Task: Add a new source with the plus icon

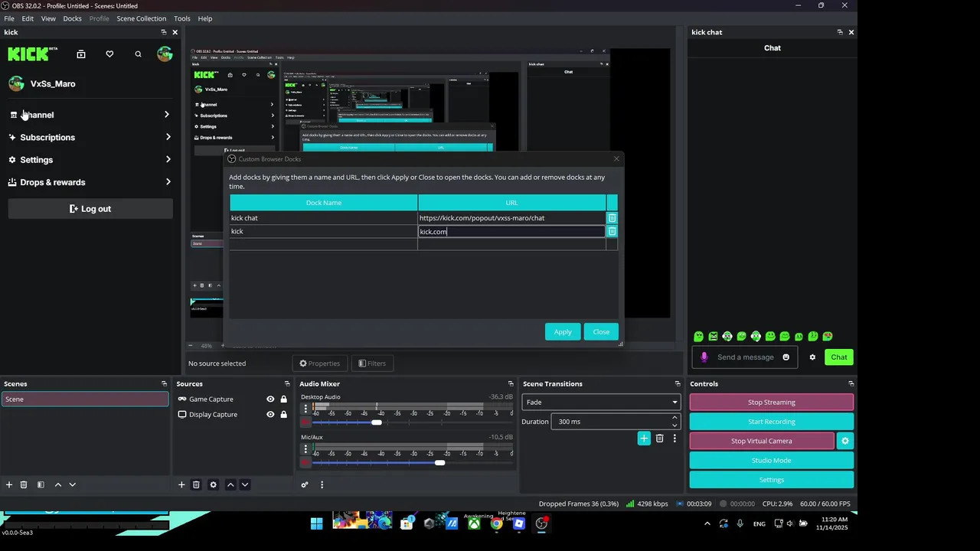Action: point(181,484)
